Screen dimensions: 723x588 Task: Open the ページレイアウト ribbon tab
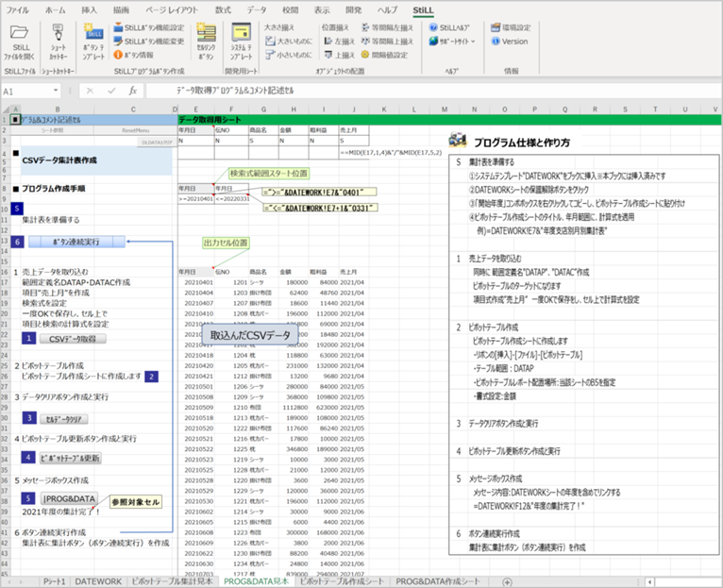tap(172, 9)
